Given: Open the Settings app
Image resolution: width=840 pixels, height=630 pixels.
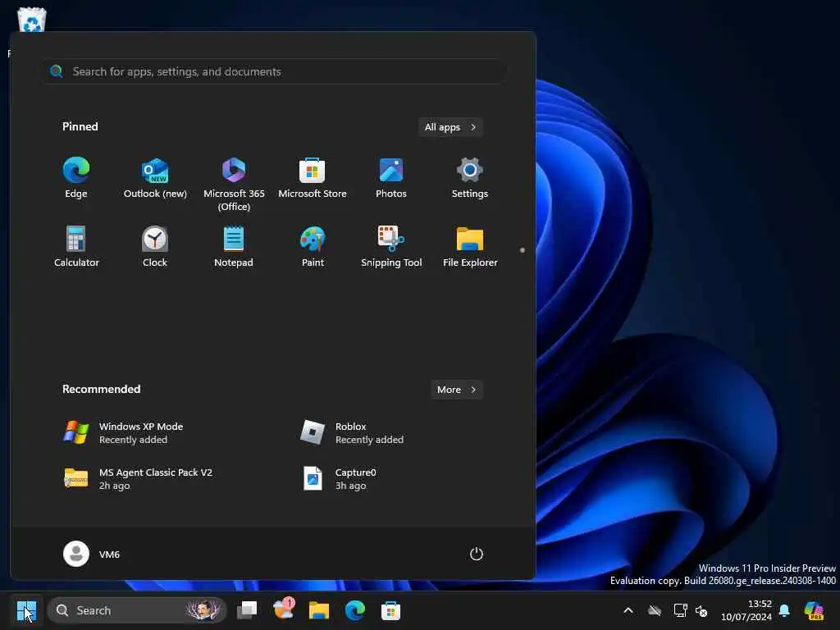Looking at the screenshot, I should pyautogui.click(x=470, y=178).
